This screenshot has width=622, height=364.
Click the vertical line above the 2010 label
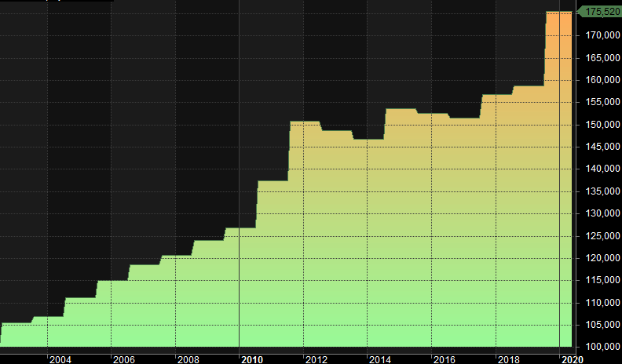tap(239, 157)
